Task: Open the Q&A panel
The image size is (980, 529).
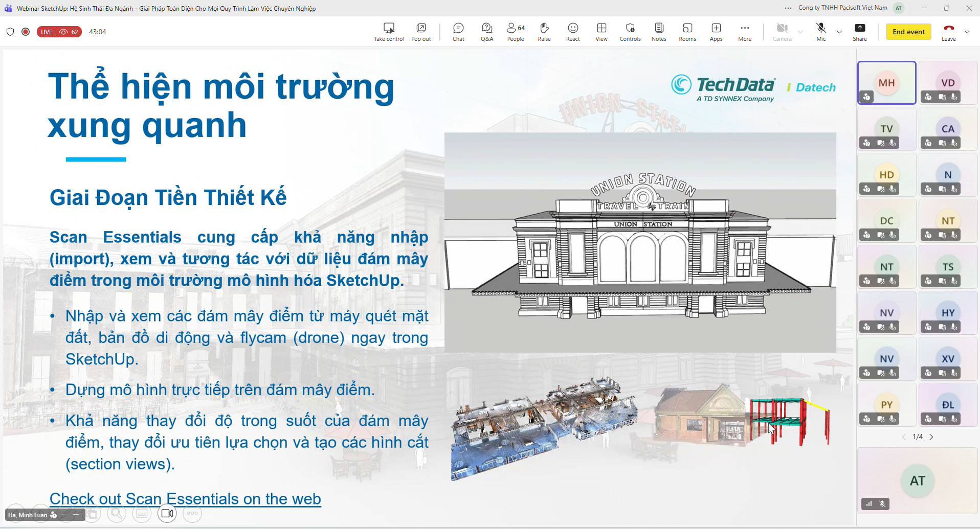Action: 486,32
